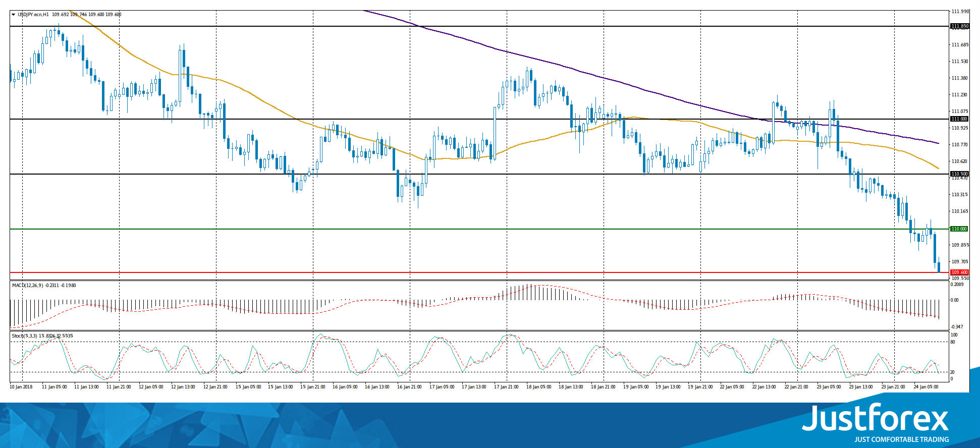Select the green 110.000 price level label
Viewport: 980px width, 448px height.
pos(959,229)
